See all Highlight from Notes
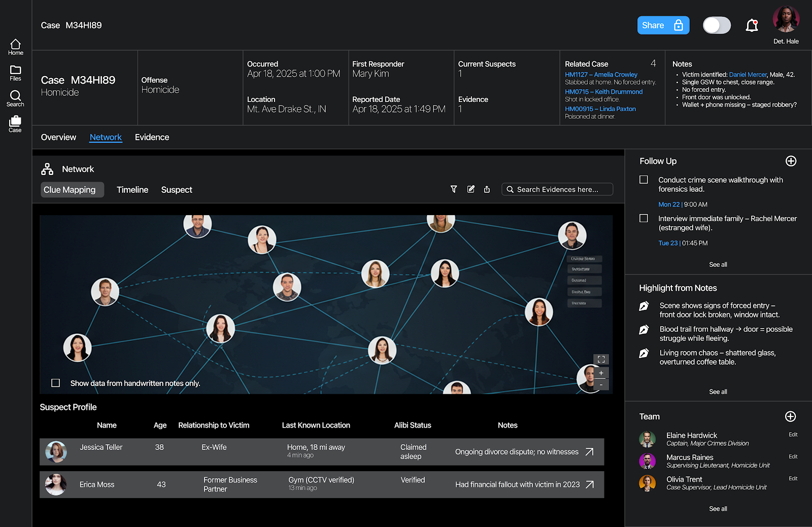This screenshot has width=812, height=527. (718, 392)
